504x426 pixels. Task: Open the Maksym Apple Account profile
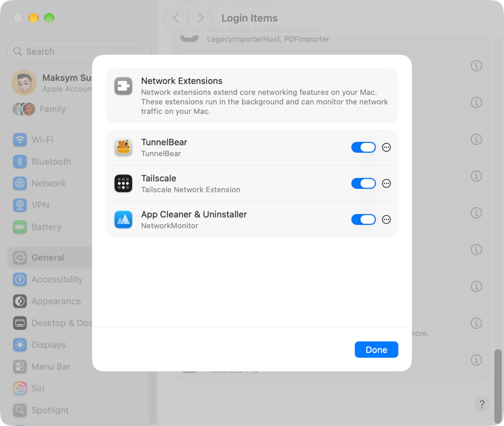point(52,82)
